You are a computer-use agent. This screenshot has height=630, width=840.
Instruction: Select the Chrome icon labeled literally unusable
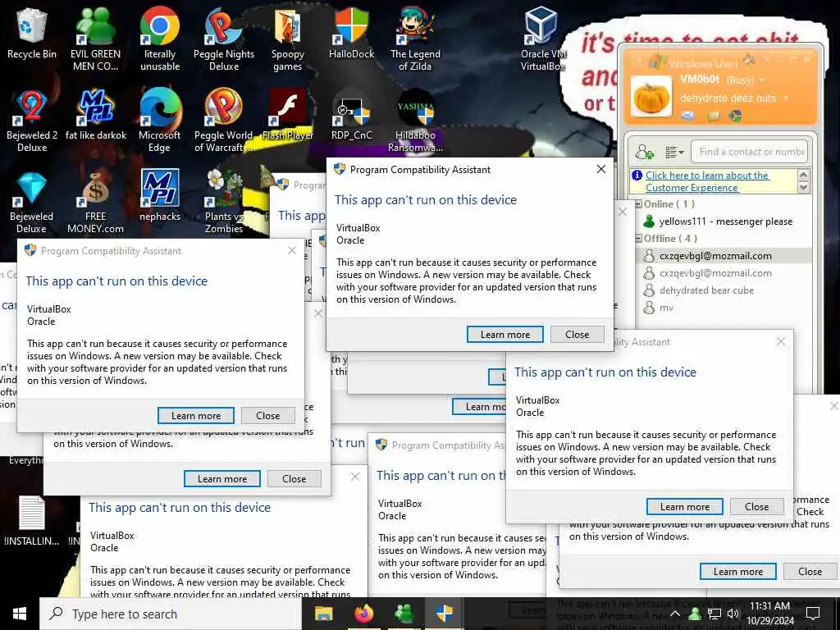160,39
